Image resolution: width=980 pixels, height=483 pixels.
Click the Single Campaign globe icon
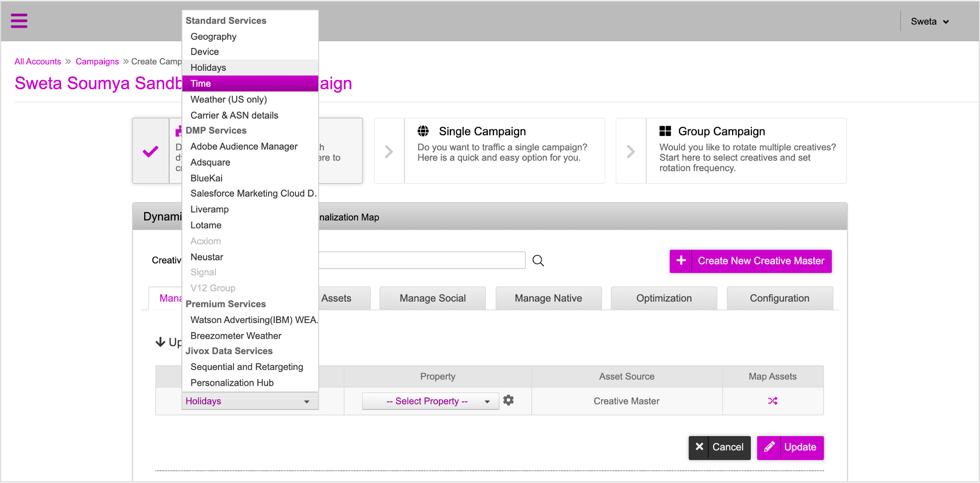(423, 131)
